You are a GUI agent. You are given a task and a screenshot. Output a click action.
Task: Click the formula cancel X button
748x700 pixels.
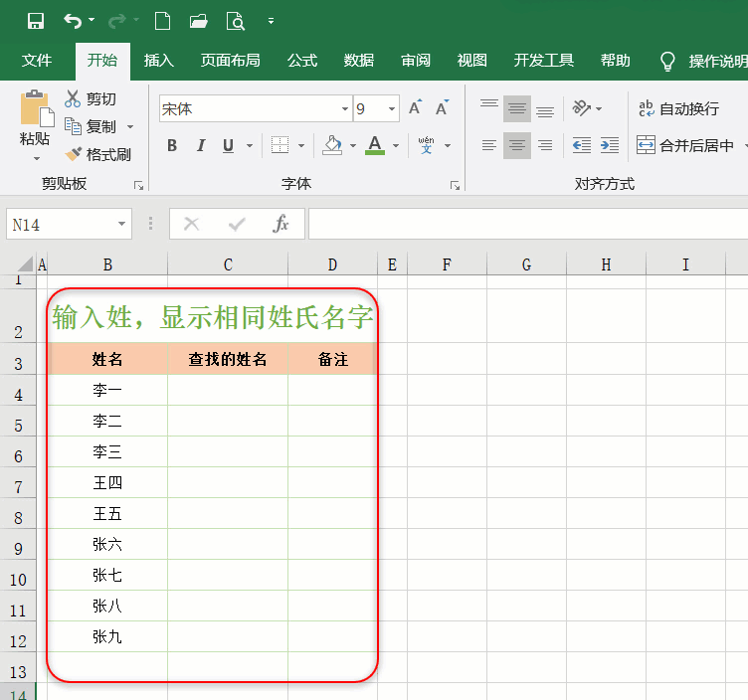click(x=191, y=223)
